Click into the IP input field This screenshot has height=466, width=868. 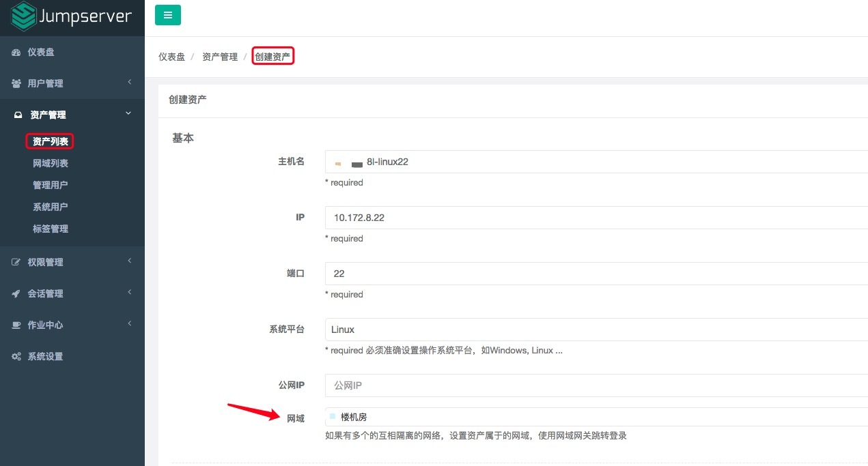[596, 218]
